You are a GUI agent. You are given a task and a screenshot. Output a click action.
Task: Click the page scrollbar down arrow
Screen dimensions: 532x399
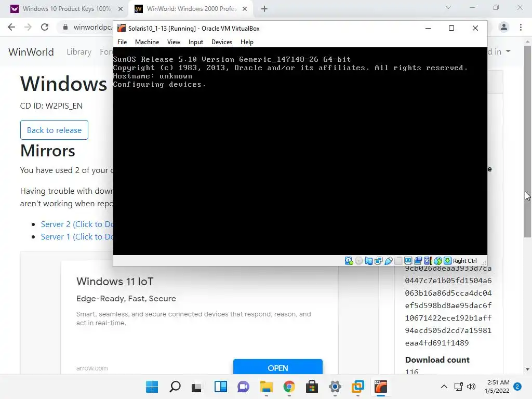[x=528, y=369]
